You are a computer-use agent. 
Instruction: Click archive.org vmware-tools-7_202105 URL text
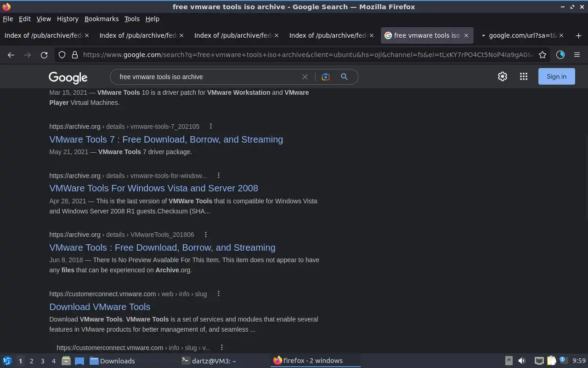click(x=124, y=126)
